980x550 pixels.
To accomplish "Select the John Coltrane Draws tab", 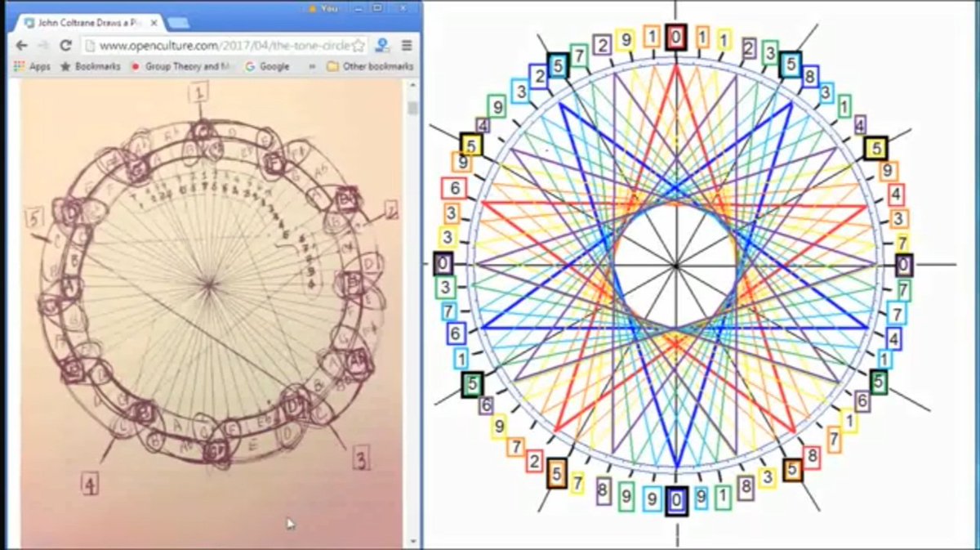I will tap(90, 24).
